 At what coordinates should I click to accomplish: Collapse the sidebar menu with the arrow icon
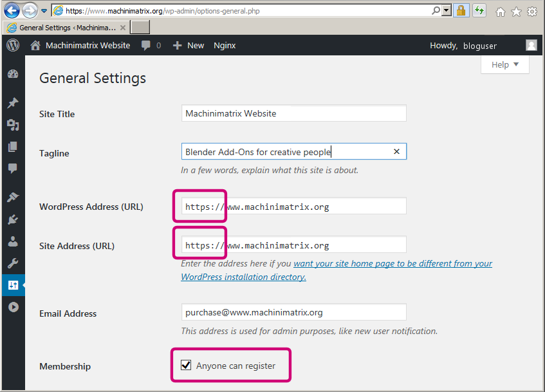point(14,307)
